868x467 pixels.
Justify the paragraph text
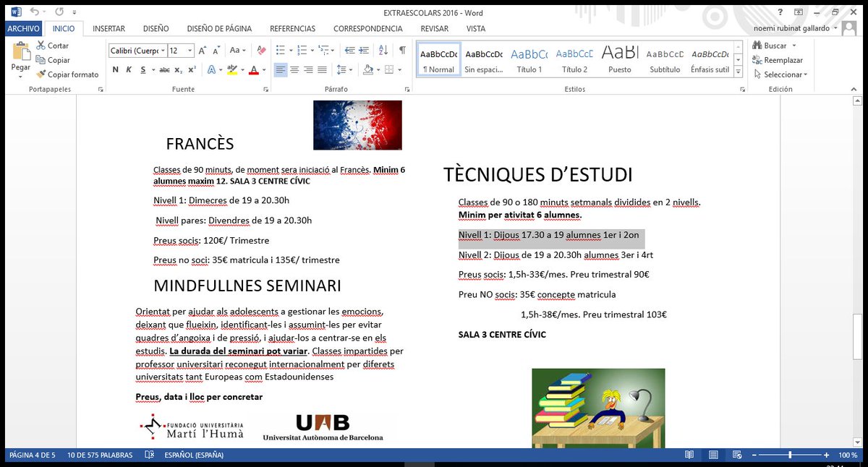click(x=322, y=69)
